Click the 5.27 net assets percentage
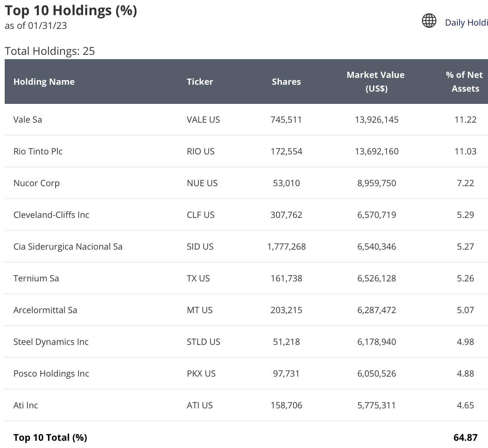488x448 pixels. tap(465, 246)
